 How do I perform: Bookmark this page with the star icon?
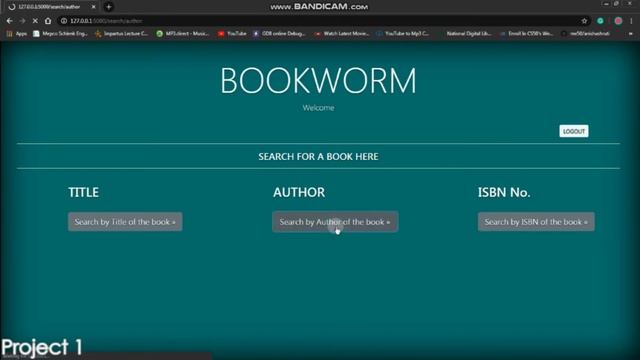(584, 21)
